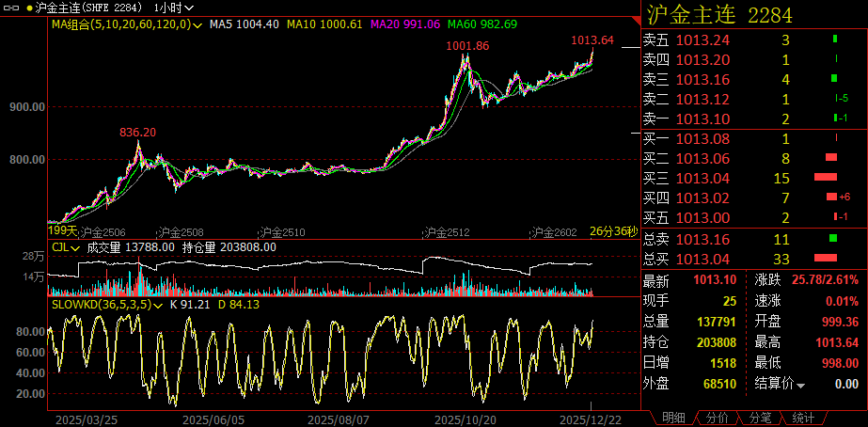Click the green volume bar for 卖三
868x427 pixels.
pyautogui.click(x=832, y=79)
